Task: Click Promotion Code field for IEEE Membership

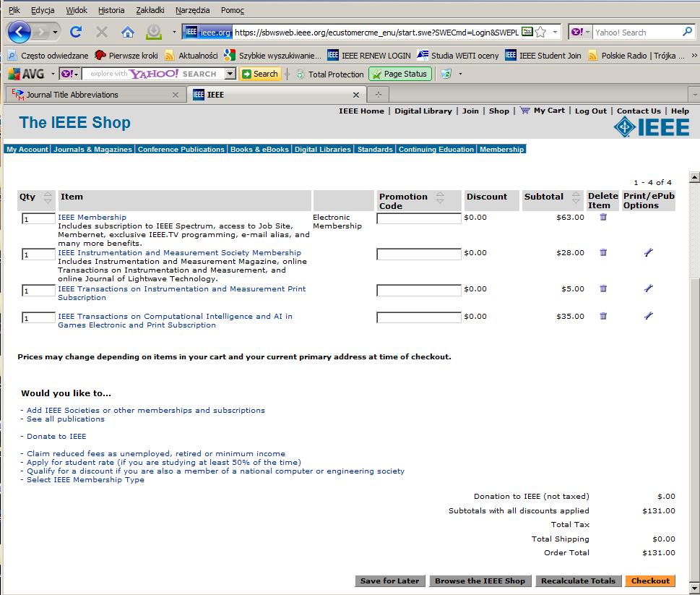Action: click(419, 218)
